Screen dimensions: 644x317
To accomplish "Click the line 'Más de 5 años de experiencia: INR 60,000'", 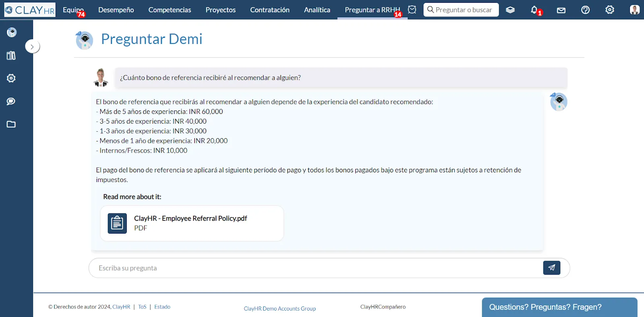I will pos(159,112).
